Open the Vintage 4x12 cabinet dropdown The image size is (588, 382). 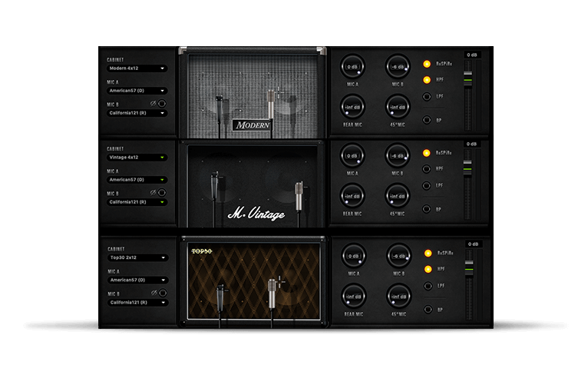click(x=137, y=158)
